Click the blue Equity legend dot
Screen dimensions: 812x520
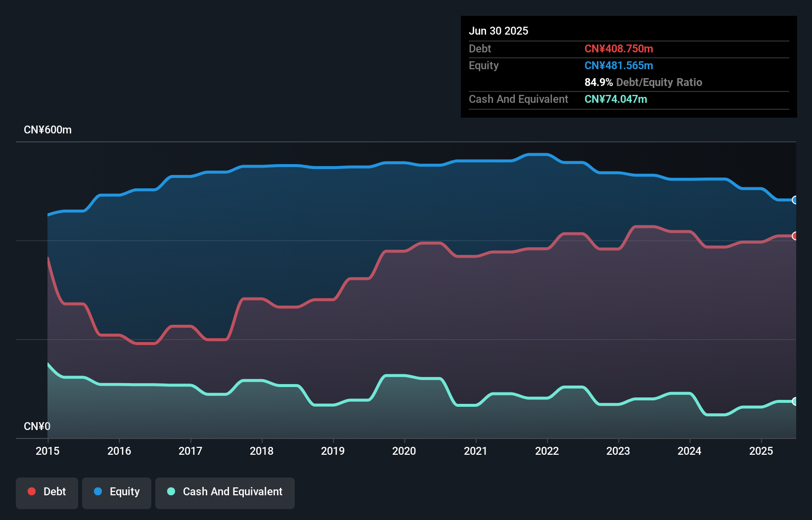tap(99, 491)
